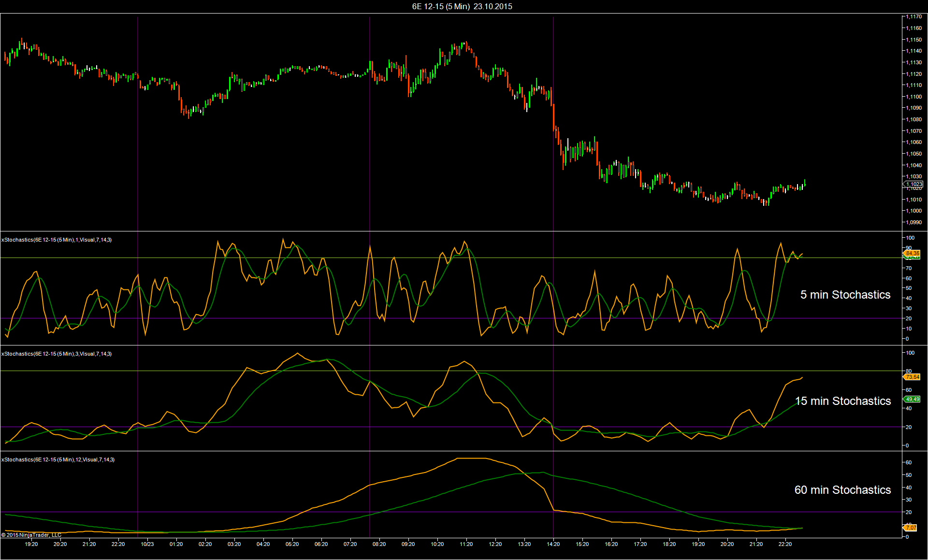Viewport: 928px width, 560px height.
Task: Click the 14:20 label on the time axis
Action: (x=553, y=544)
